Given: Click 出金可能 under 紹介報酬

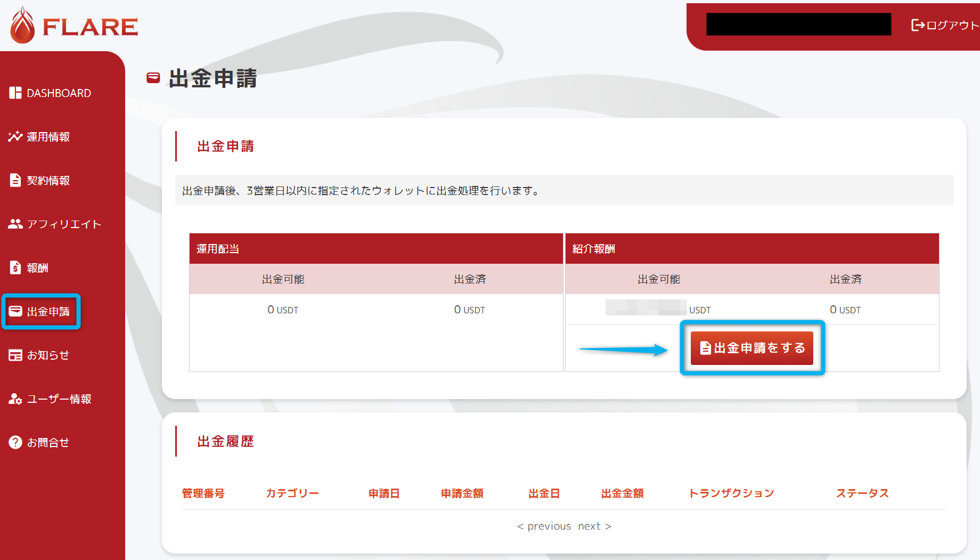Looking at the screenshot, I should [659, 279].
